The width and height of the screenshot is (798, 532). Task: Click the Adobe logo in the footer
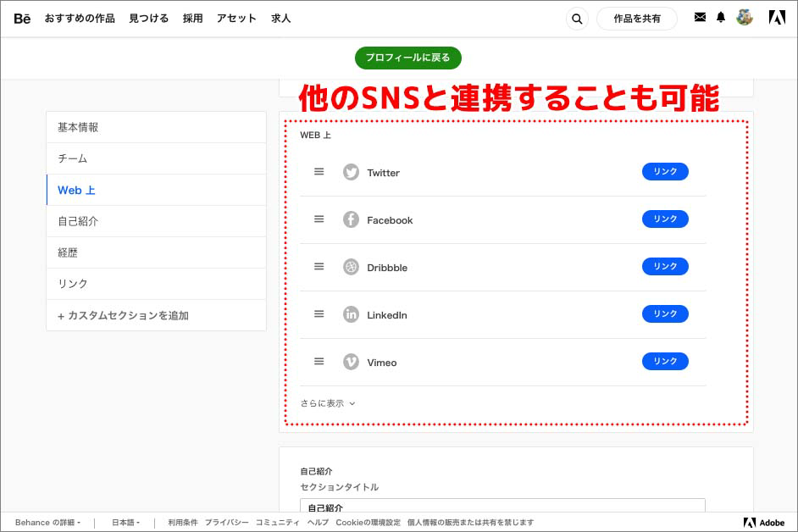click(x=762, y=523)
